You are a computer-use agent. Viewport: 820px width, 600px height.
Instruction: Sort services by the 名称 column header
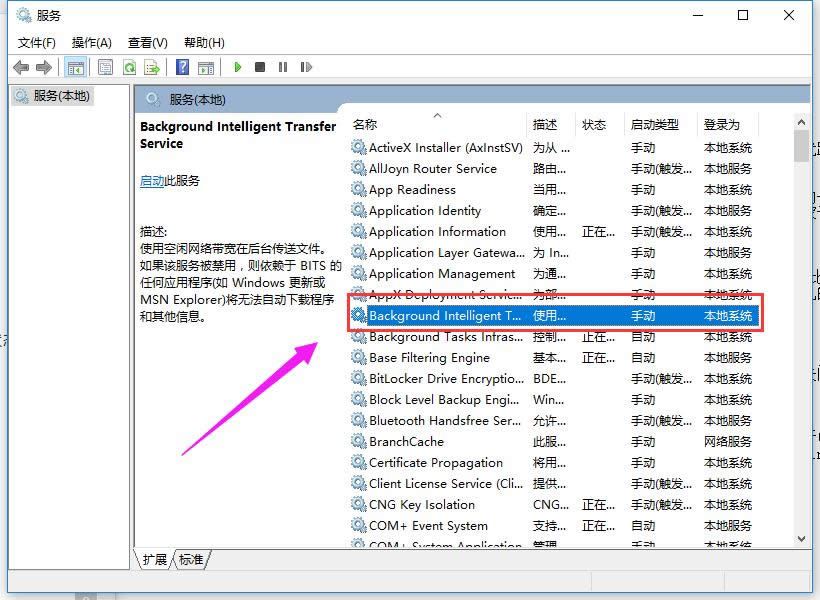[x=365, y=125]
